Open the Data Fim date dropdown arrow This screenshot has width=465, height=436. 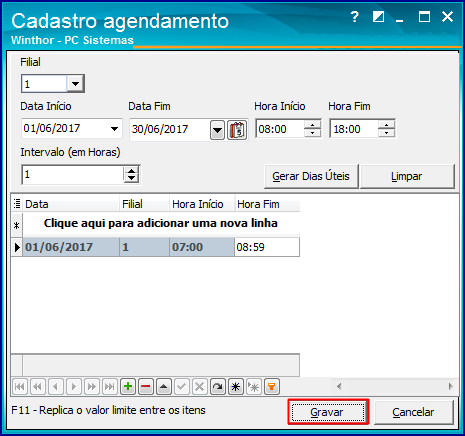(217, 130)
